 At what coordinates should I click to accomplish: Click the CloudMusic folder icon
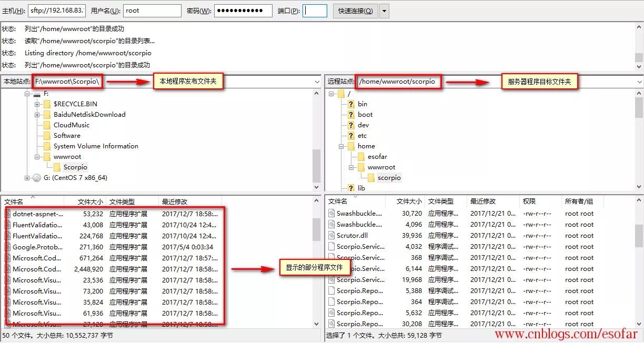pos(46,125)
